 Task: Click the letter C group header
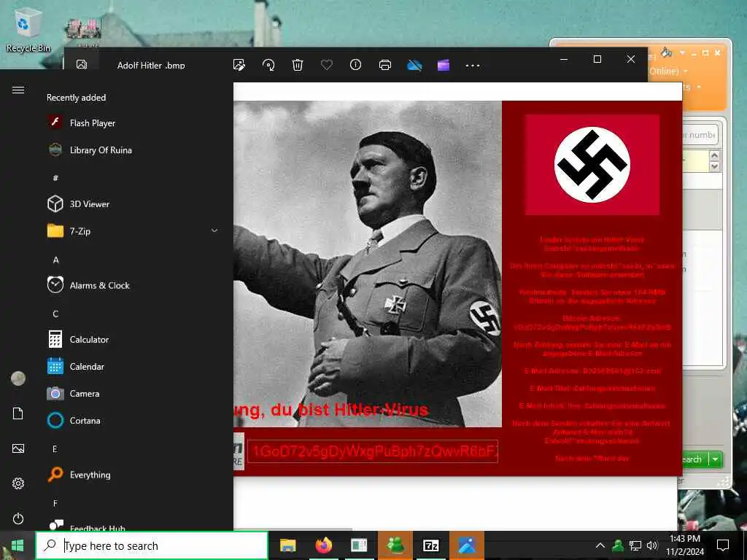pyautogui.click(x=55, y=314)
